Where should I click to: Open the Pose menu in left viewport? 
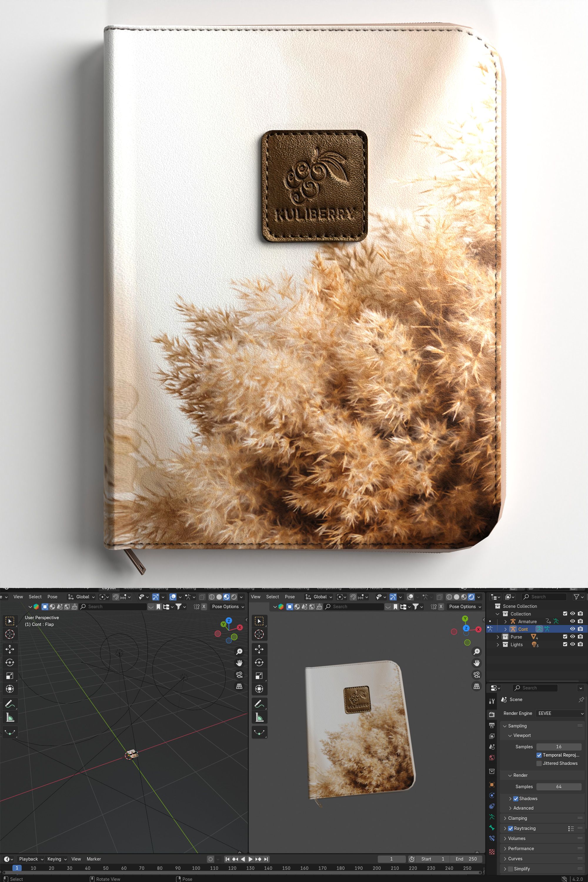click(x=52, y=597)
